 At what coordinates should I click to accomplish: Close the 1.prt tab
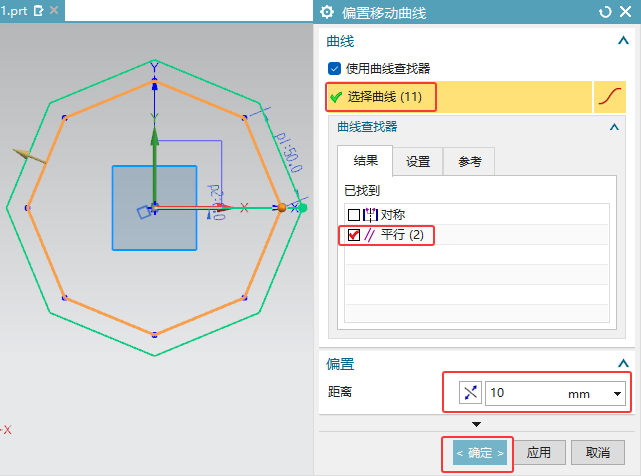click(x=54, y=10)
